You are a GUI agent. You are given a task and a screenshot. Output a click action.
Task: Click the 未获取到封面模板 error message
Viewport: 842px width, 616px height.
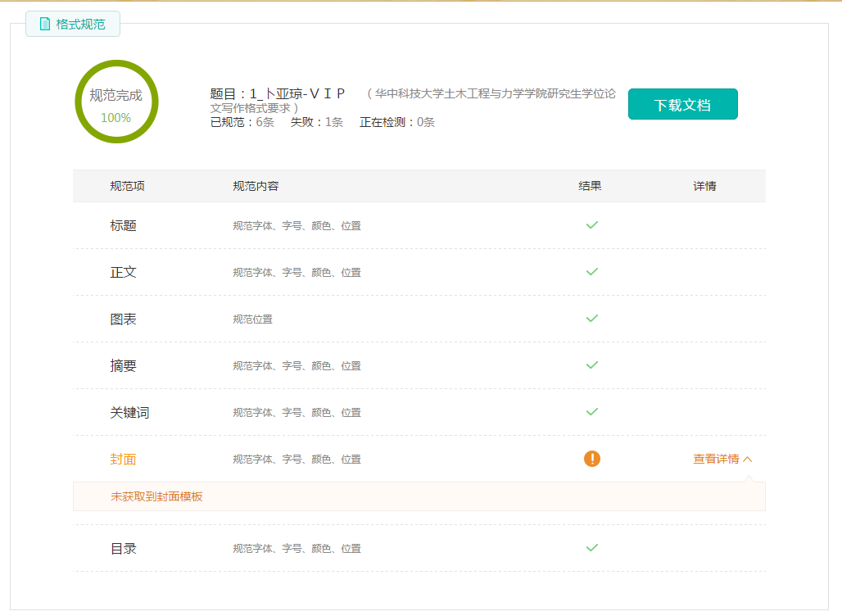(x=156, y=496)
